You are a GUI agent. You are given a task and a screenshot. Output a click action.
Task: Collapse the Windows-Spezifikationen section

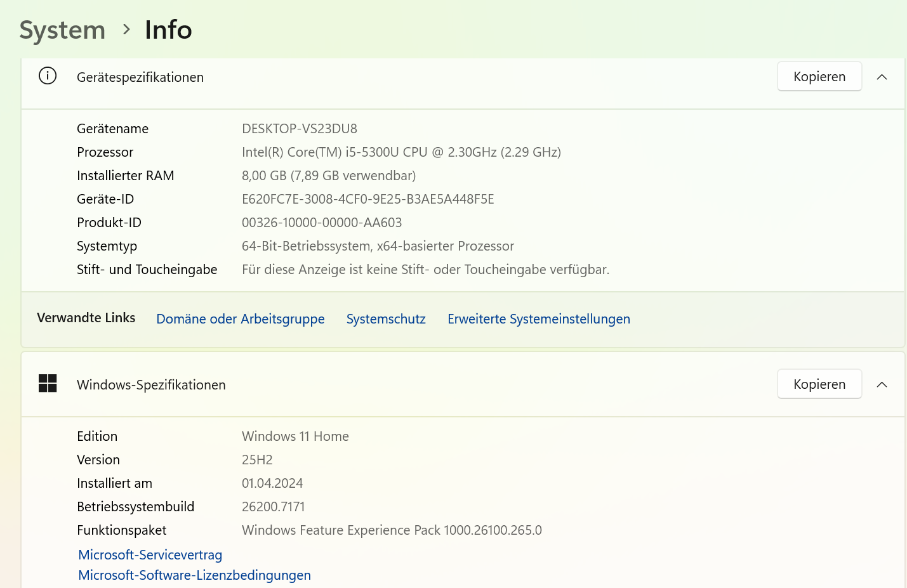tap(882, 384)
